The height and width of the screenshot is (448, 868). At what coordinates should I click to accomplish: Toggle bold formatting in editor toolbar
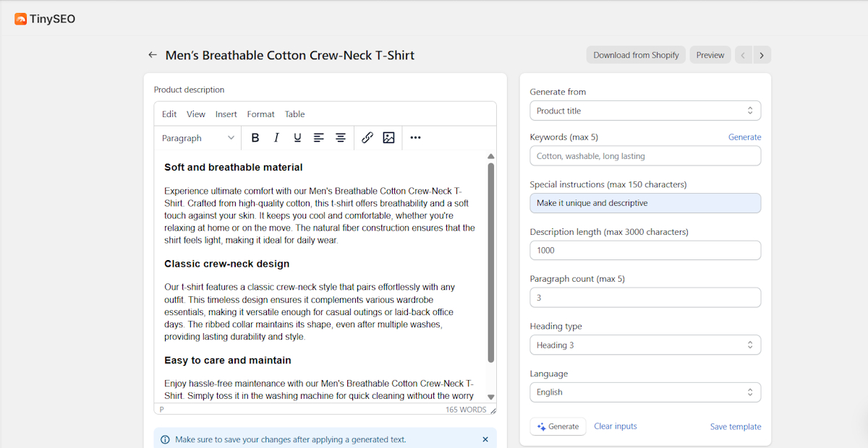click(x=255, y=138)
